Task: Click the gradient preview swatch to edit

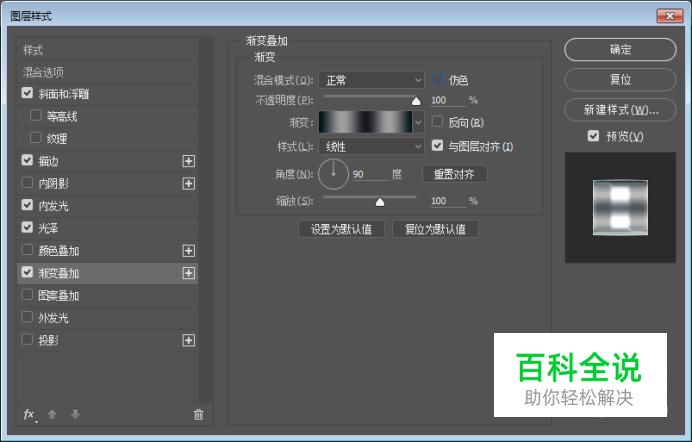Action: click(365, 122)
